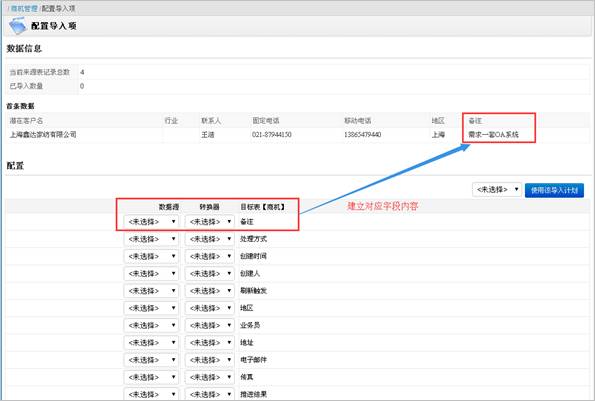Open 数据源 dropdown for 业务员 row

[151, 326]
